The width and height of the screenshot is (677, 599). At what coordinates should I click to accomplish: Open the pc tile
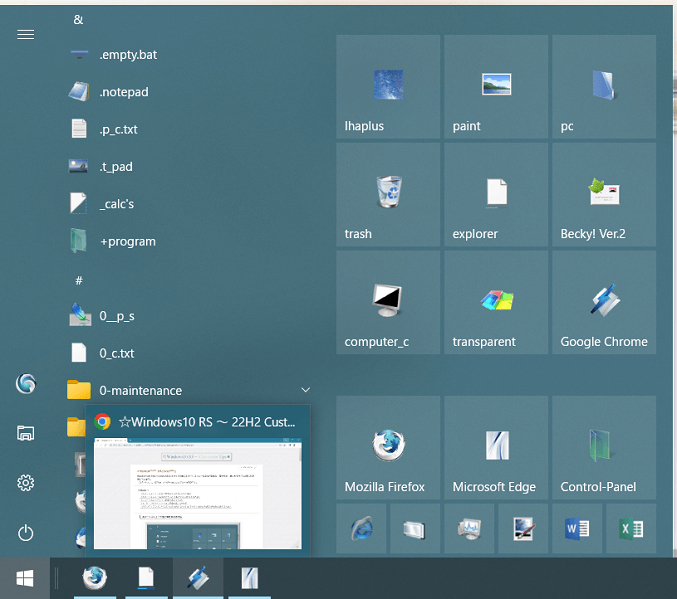tap(604, 87)
